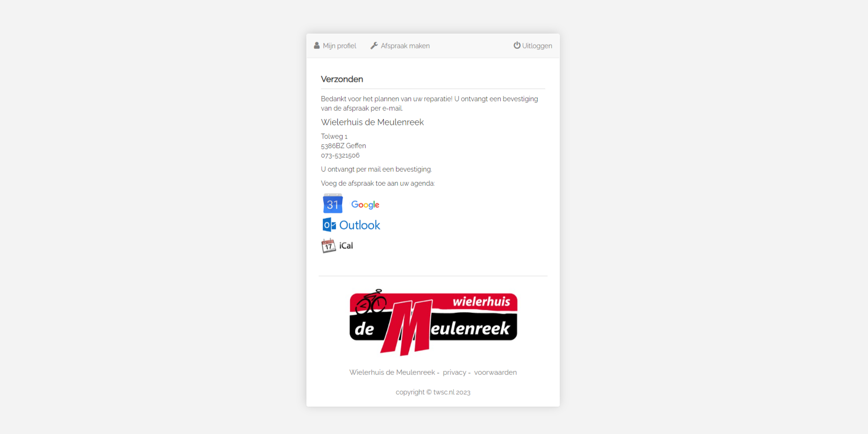Click the person icon beside Mijn profiel
868x434 pixels.
317,46
